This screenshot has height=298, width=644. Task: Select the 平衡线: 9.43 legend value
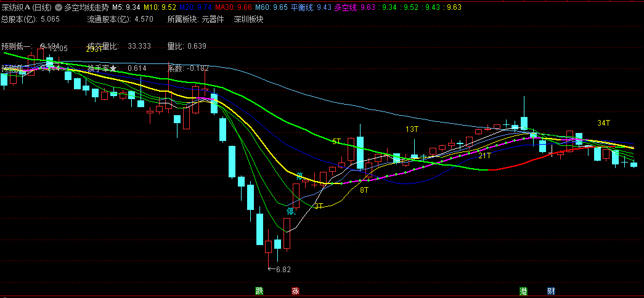click(311, 7)
